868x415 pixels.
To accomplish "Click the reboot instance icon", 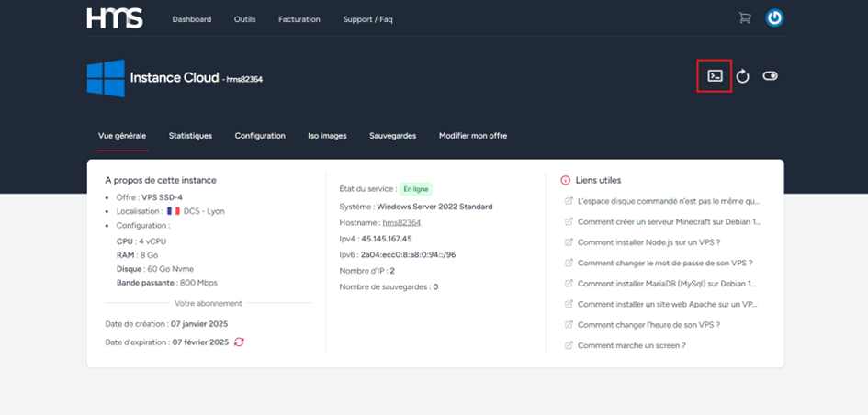I will (x=742, y=76).
